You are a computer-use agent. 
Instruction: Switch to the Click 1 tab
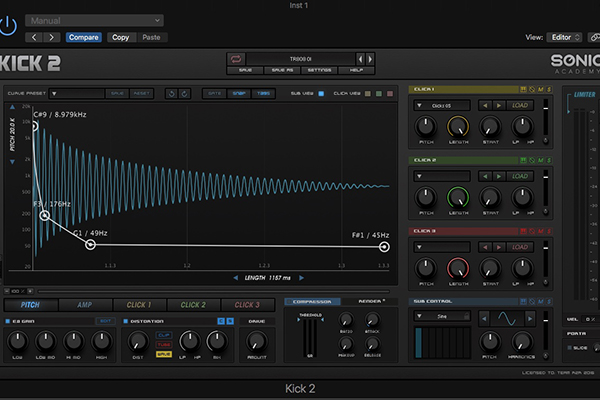139,305
